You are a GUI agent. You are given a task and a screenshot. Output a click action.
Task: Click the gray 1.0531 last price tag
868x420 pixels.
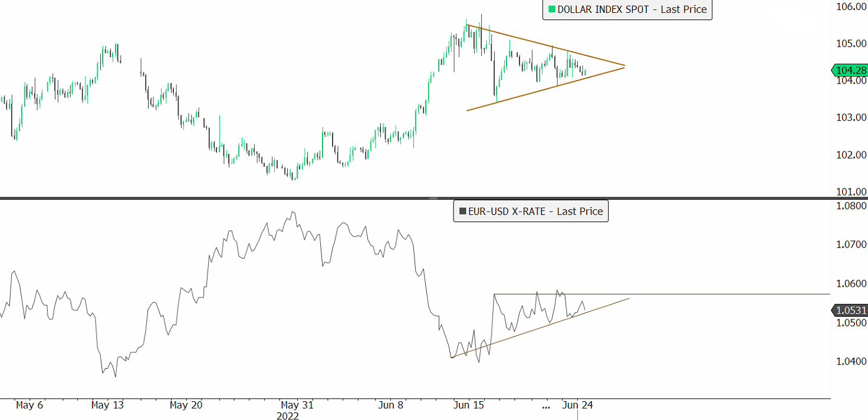point(850,310)
